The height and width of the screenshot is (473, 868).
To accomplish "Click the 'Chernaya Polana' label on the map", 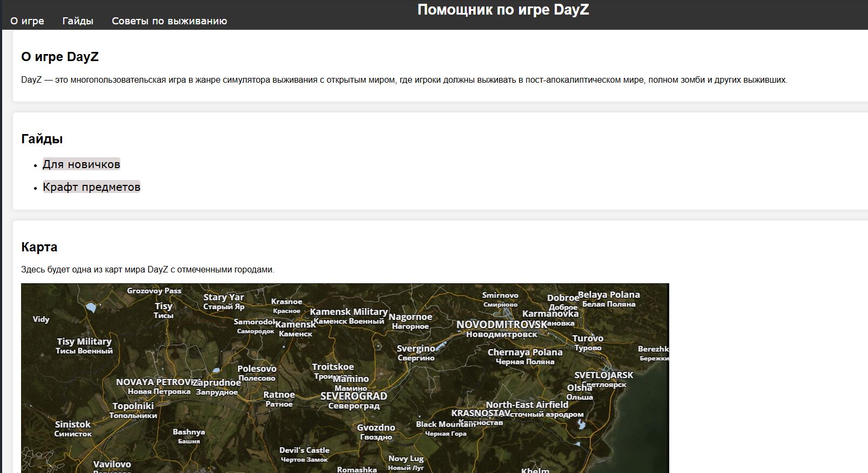I will 525,352.
